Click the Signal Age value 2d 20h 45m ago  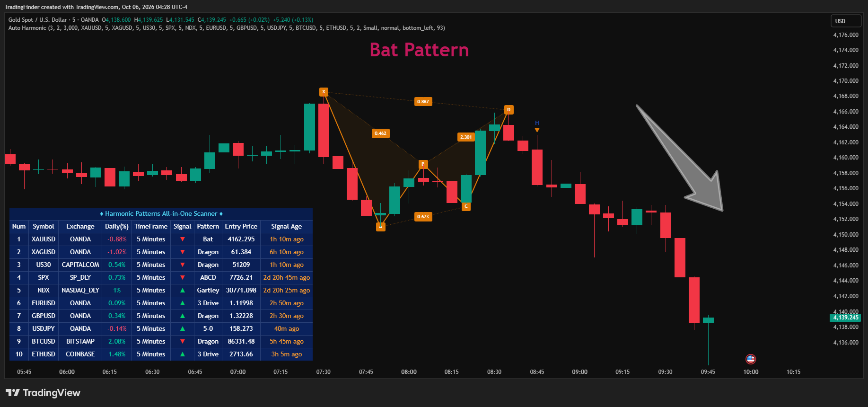(x=287, y=278)
